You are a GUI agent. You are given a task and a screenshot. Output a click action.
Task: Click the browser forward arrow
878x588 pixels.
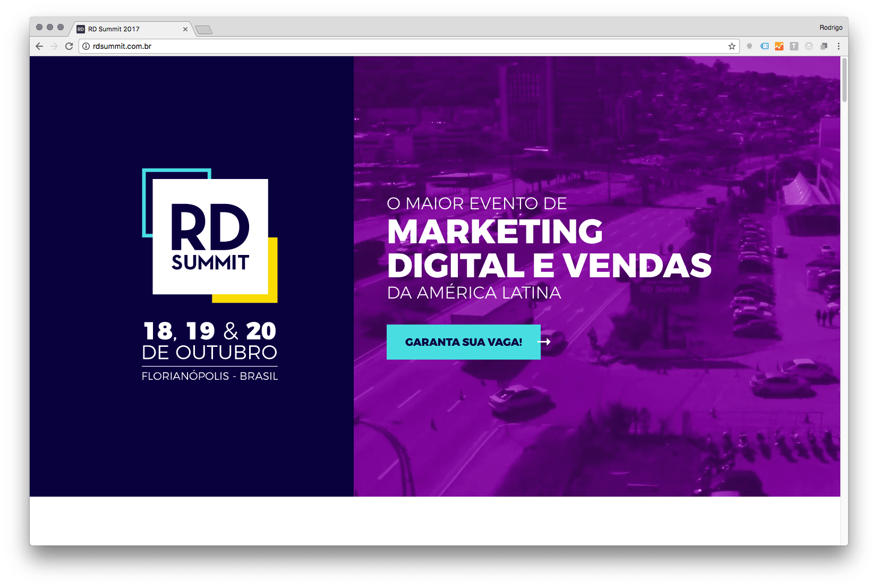54,46
